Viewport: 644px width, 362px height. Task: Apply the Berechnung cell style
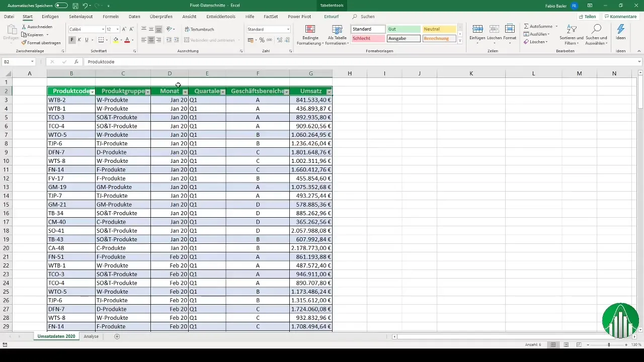click(439, 38)
